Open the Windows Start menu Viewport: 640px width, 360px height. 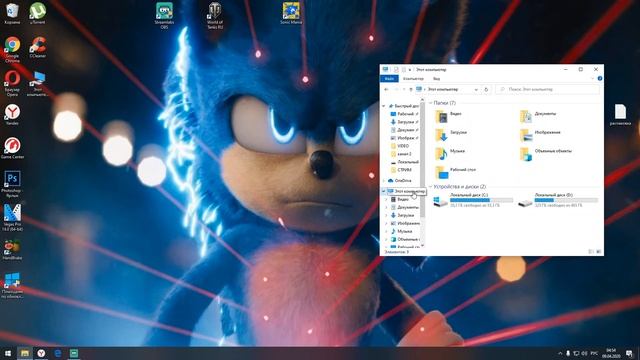click(8, 353)
